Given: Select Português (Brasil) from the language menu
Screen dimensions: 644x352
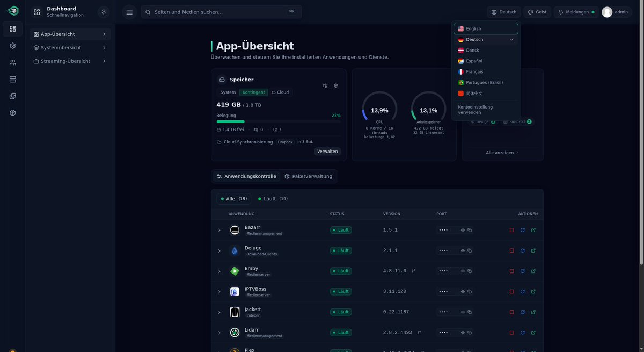Looking at the screenshot, I should [486, 83].
